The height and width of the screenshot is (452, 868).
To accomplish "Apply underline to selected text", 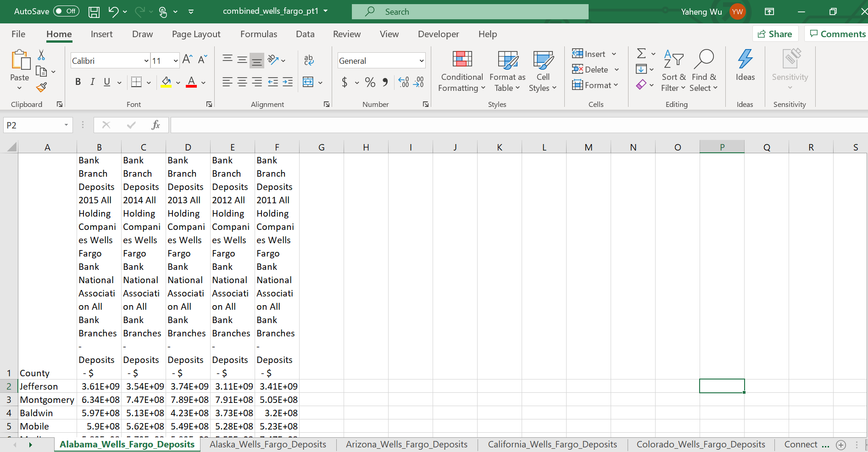I will click(106, 82).
